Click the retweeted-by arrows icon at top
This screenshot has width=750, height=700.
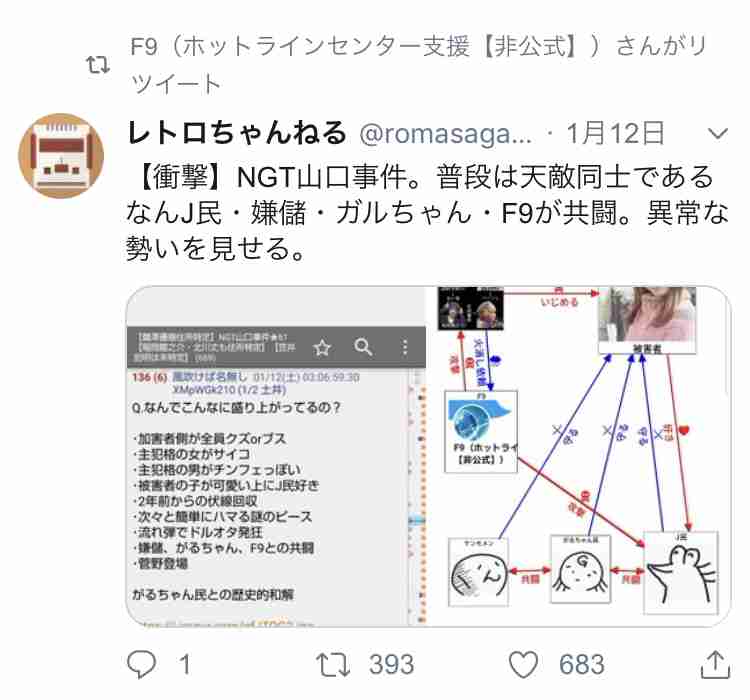click(98, 65)
